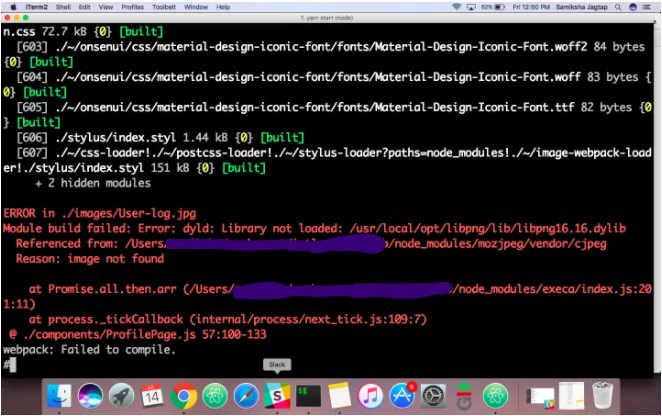This screenshot has width=662, height=416.
Task: Launch Google Chrome from the Dock
Action: pos(184,396)
